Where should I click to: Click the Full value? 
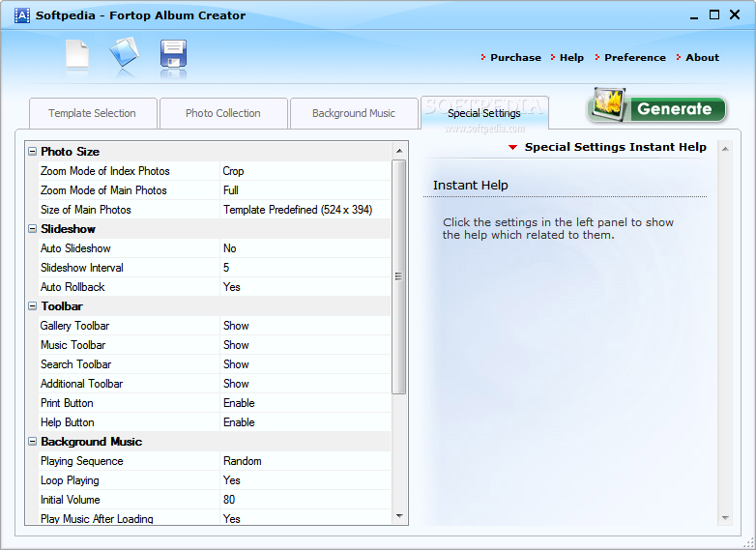click(231, 190)
